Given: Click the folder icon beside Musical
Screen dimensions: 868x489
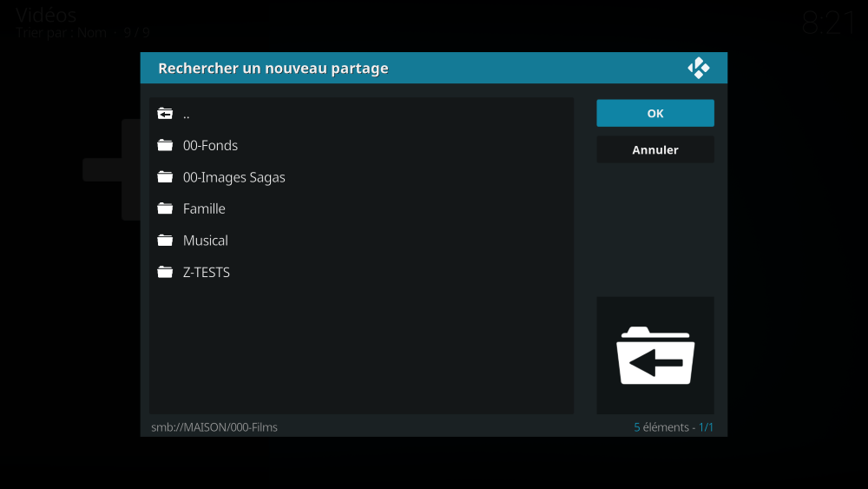Looking at the screenshot, I should (165, 241).
